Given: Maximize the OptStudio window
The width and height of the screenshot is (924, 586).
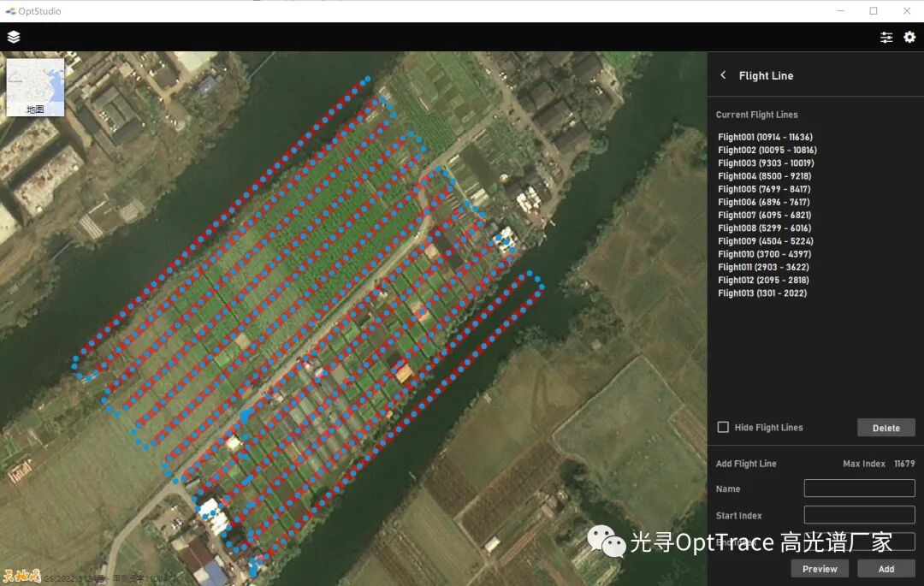Looking at the screenshot, I should coord(873,11).
